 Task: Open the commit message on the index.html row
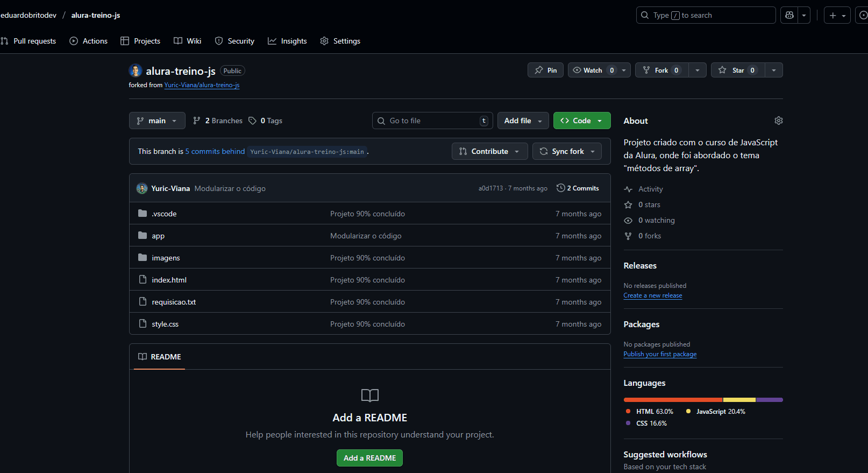(367, 280)
